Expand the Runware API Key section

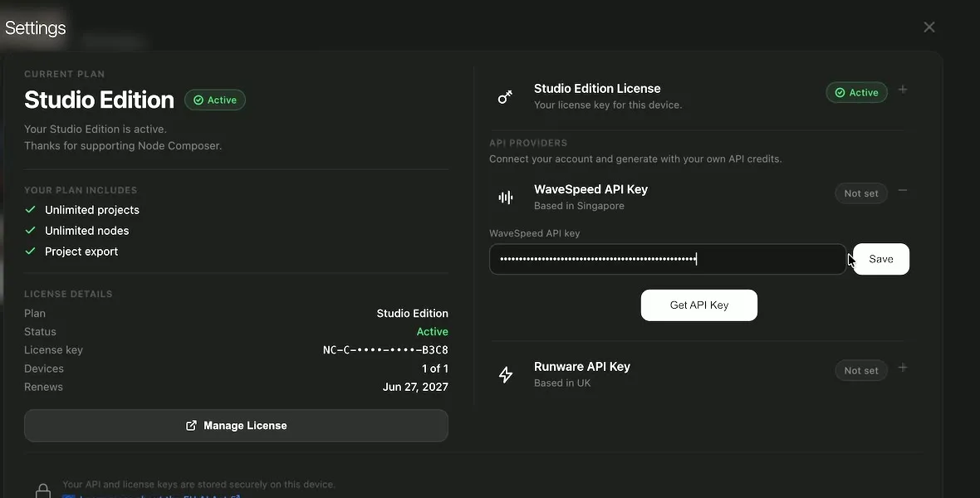(903, 368)
